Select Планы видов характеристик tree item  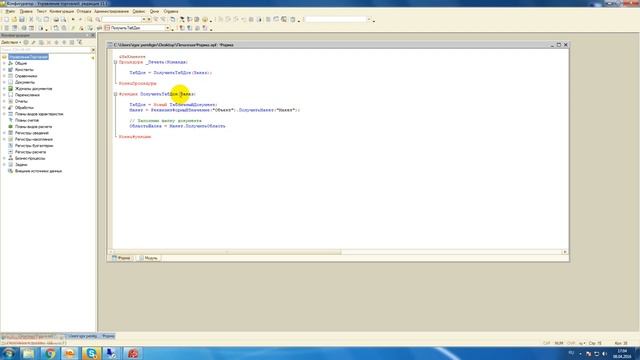click(39, 114)
